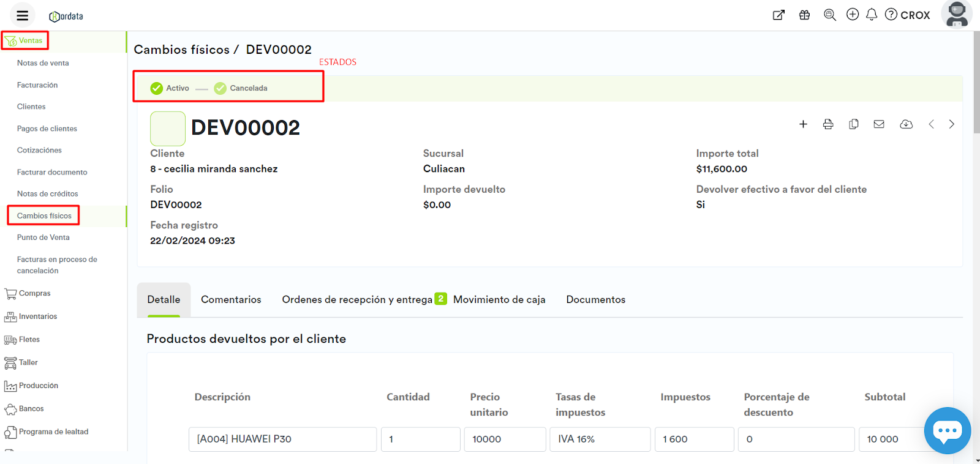Expand the Compras sidebar section
This screenshot has width=980, height=464.
click(x=34, y=293)
